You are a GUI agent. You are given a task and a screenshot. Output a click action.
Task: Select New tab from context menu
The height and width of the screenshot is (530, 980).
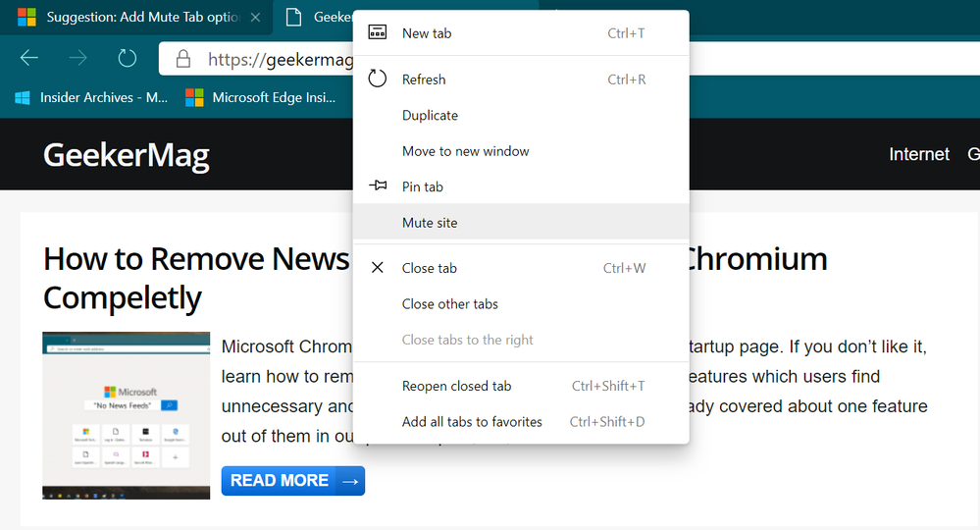coord(521,33)
